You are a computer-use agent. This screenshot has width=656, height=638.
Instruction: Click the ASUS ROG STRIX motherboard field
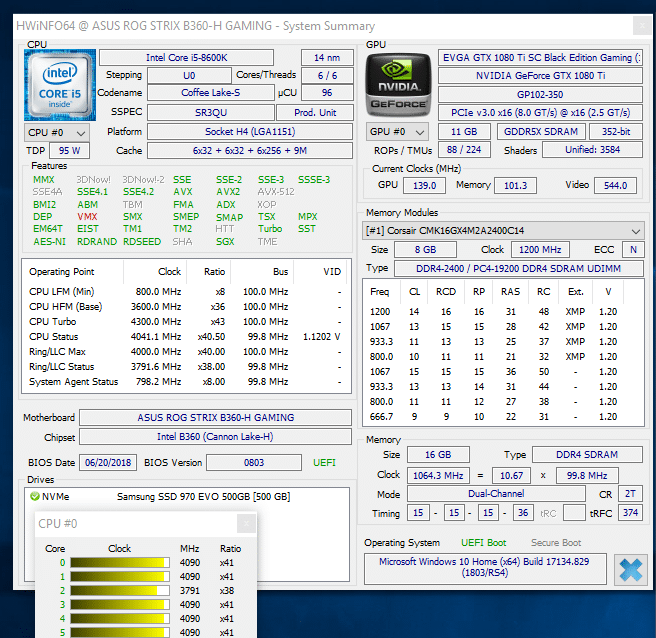(x=215, y=418)
